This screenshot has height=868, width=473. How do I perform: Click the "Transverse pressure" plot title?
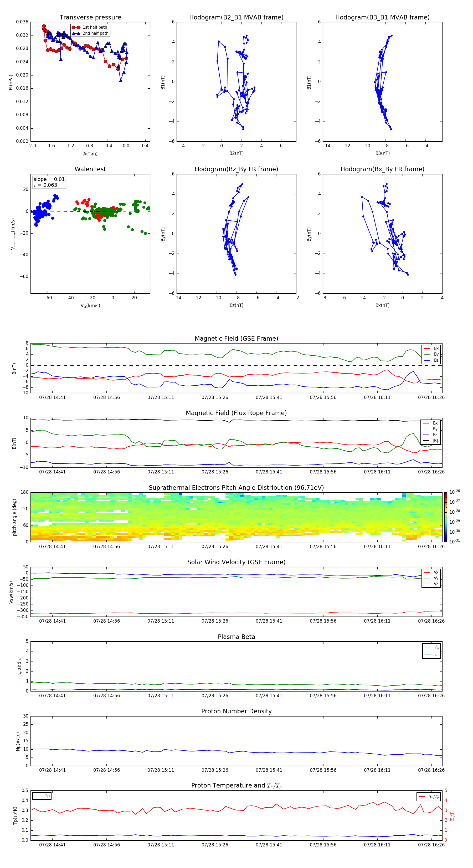(90, 18)
